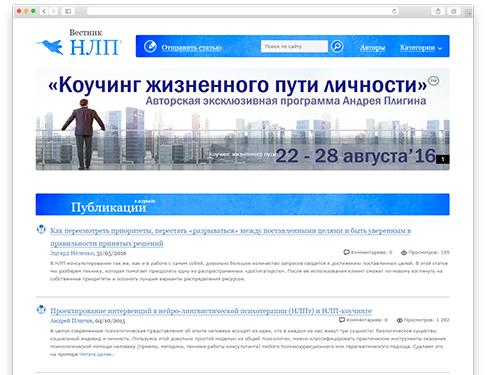Click the Коучинг жизненного пути банner image
This screenshot has width=486, height=375.
[x=243, y=119]
